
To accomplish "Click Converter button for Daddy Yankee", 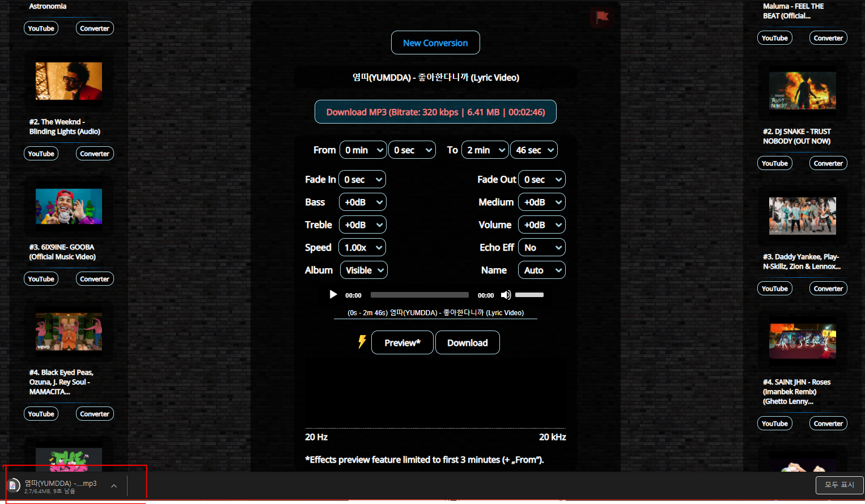I will [x=828, y=289].
